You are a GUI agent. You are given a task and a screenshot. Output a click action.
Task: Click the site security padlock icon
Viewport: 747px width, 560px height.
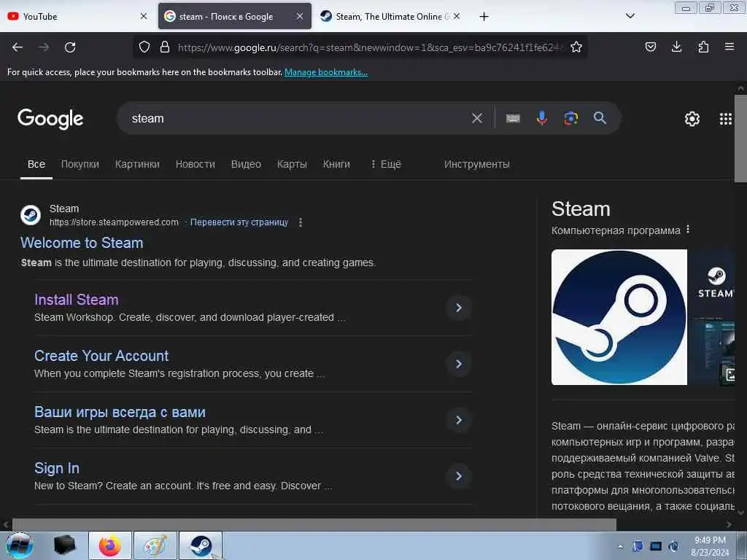pos(165,47)
